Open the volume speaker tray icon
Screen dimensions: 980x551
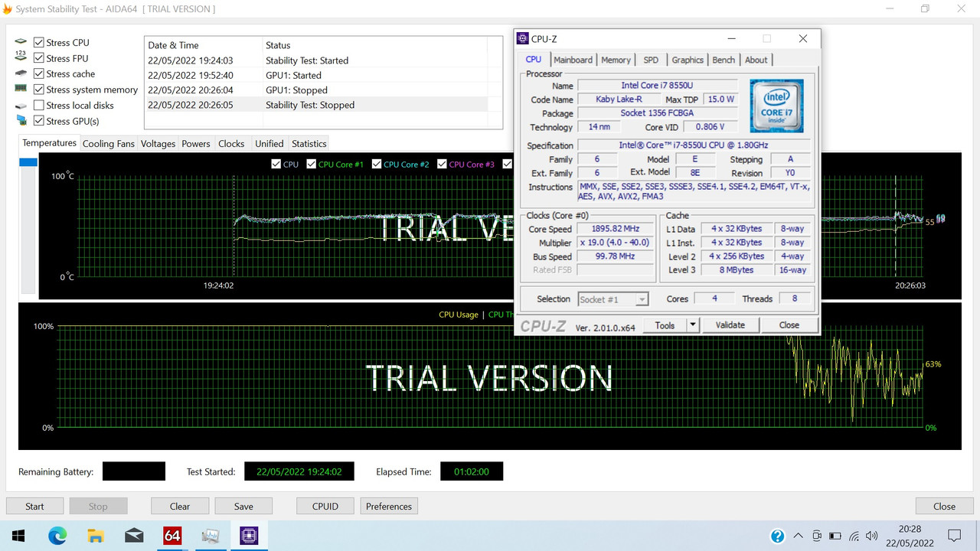pos(872,536)
